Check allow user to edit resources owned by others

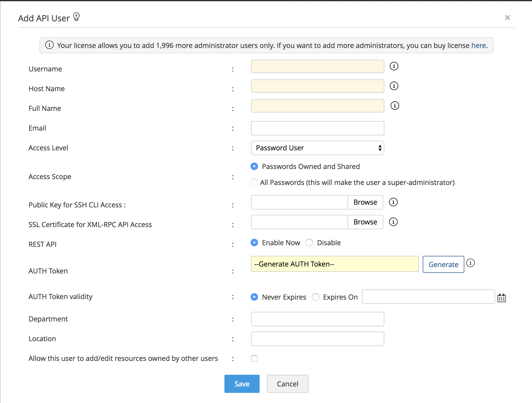tap(254, 358)
